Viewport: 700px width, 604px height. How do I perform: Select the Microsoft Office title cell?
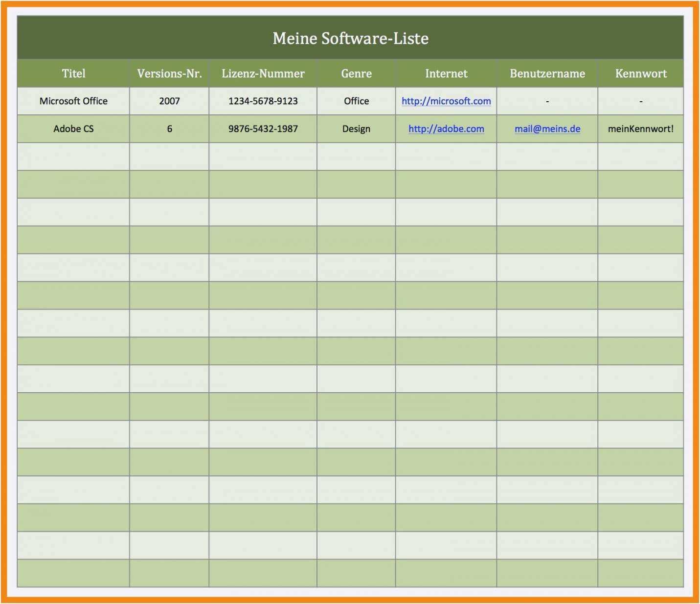(73, 101)
